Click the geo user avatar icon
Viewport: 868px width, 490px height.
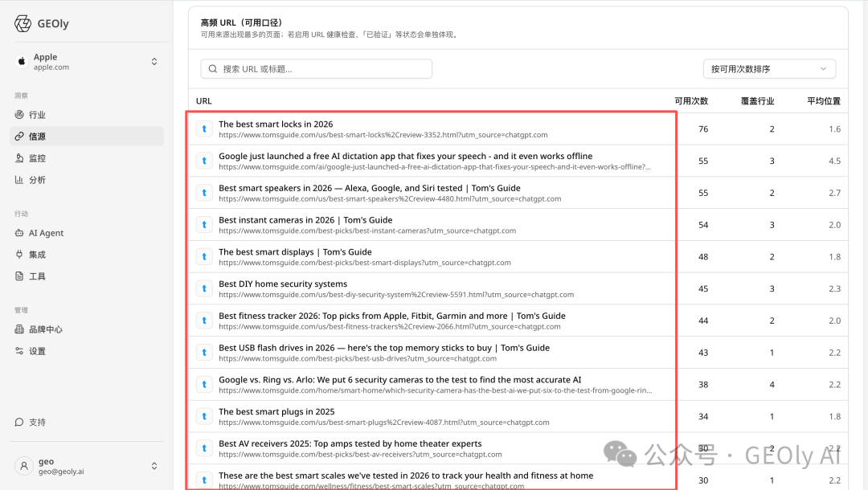24,466
